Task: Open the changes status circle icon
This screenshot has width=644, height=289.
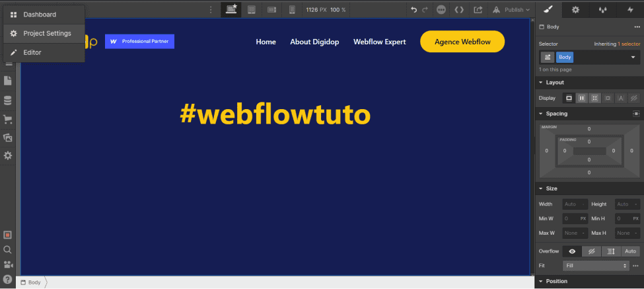Action: click(441, 9)
